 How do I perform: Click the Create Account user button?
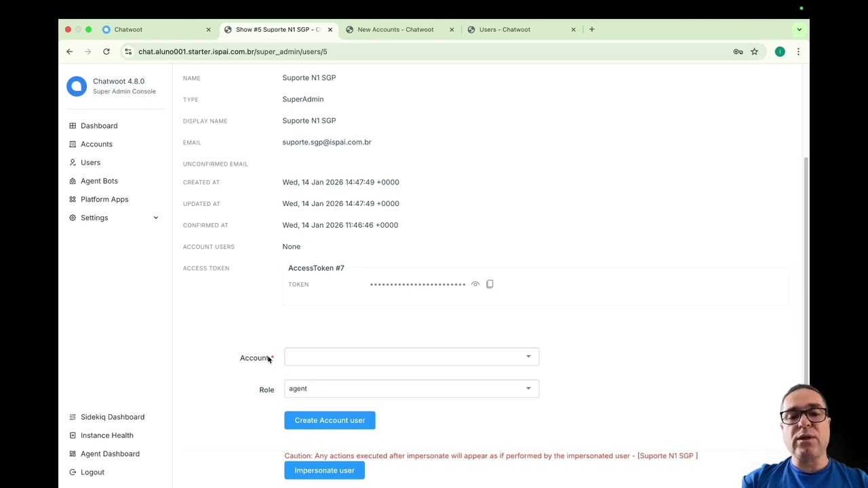pyautogui.click(x=330, y=420)
